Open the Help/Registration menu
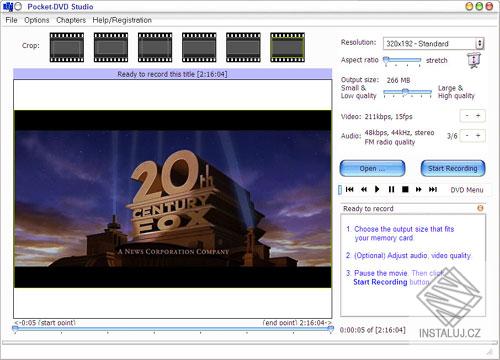500x360 pixels. pos(122,20)
